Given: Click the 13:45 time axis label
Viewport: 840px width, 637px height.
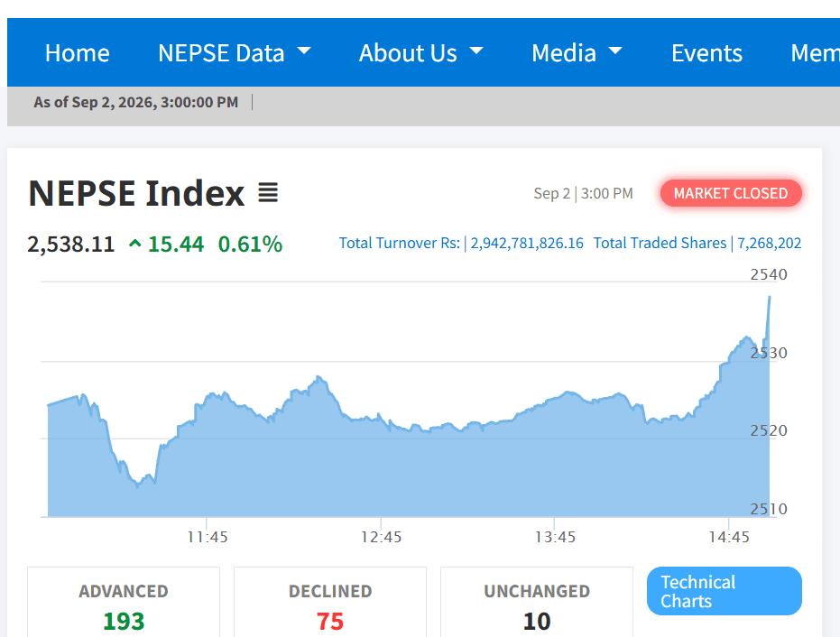Looking at the screenshot, I should pyautogui.click(x=555, y=537).
